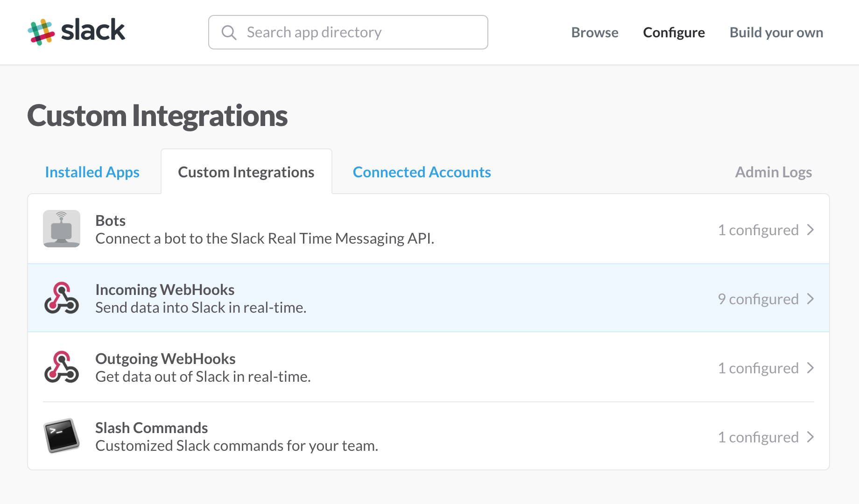The image size is (859, 504).
Task: Click the Outgoing WebHooks icon
Action: coord(61,367)
